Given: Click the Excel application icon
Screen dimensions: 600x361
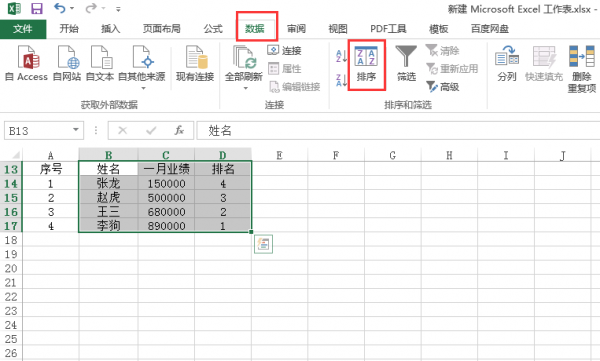Looking at the screenshot, I should [x=14, y=8].
